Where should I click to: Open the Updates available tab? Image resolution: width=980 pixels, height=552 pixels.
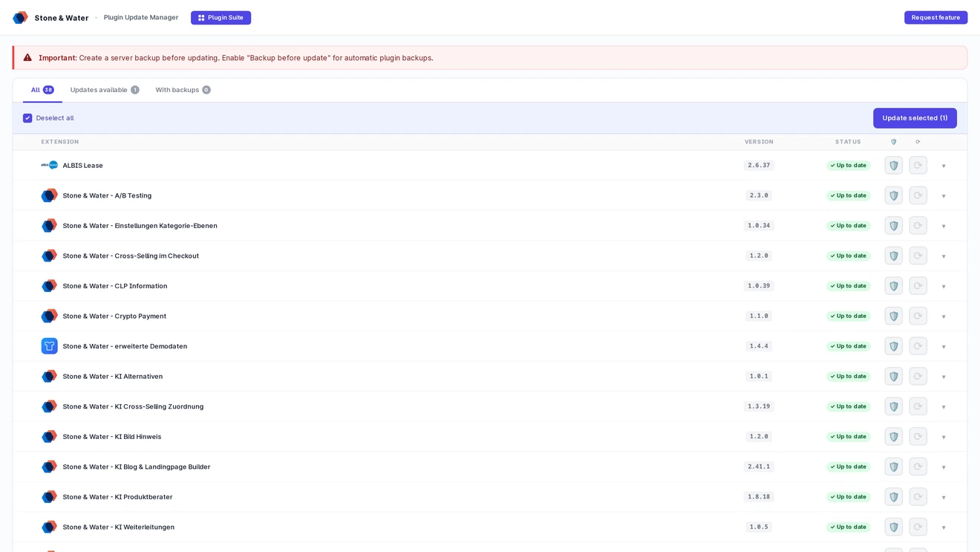105,90
